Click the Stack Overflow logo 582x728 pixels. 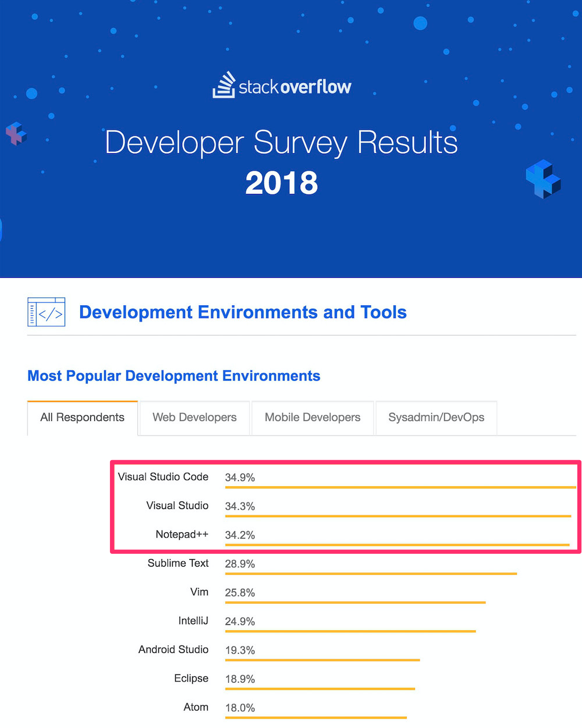tap(282, 86)
